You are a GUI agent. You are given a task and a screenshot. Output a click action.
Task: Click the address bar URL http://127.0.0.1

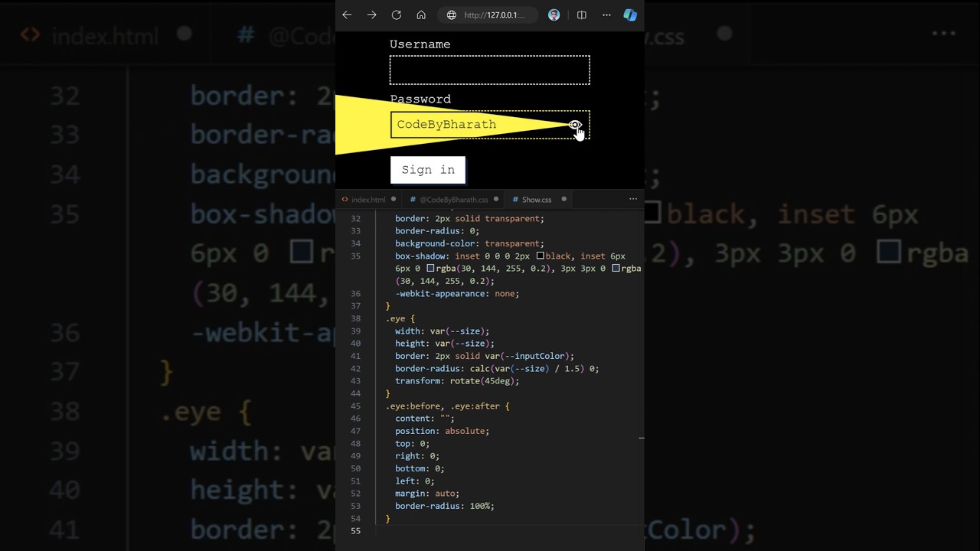point(495,15)
